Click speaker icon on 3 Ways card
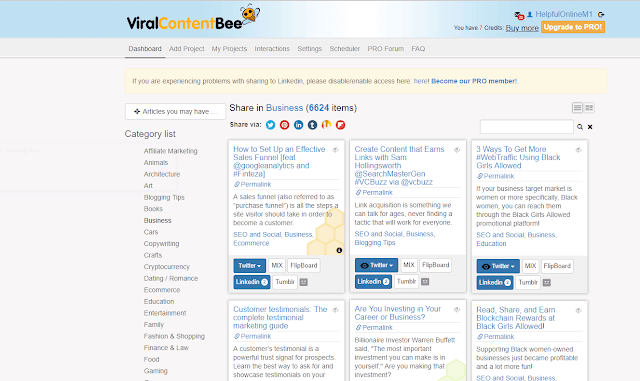The image size is (640, 381). coord(578,150)
